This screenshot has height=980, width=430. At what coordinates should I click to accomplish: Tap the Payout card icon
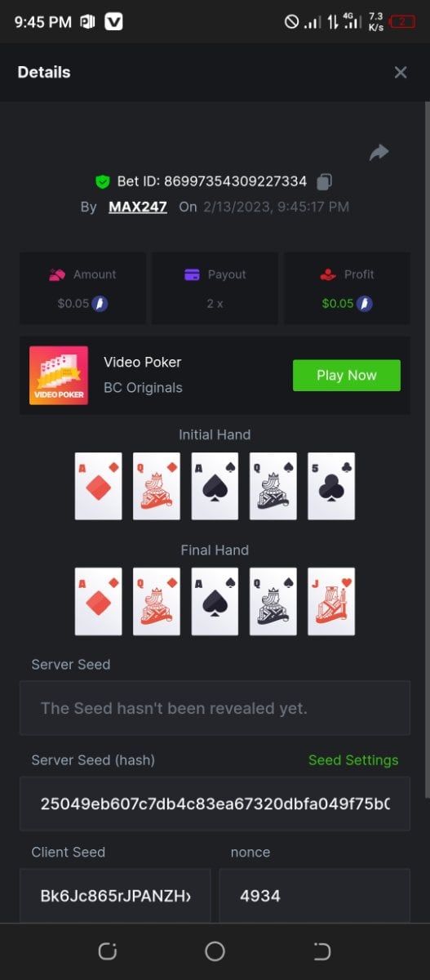tap(192, 275)
